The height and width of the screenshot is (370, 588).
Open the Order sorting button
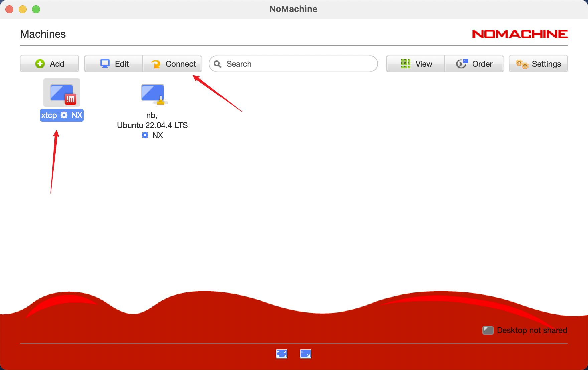[474, 64]
